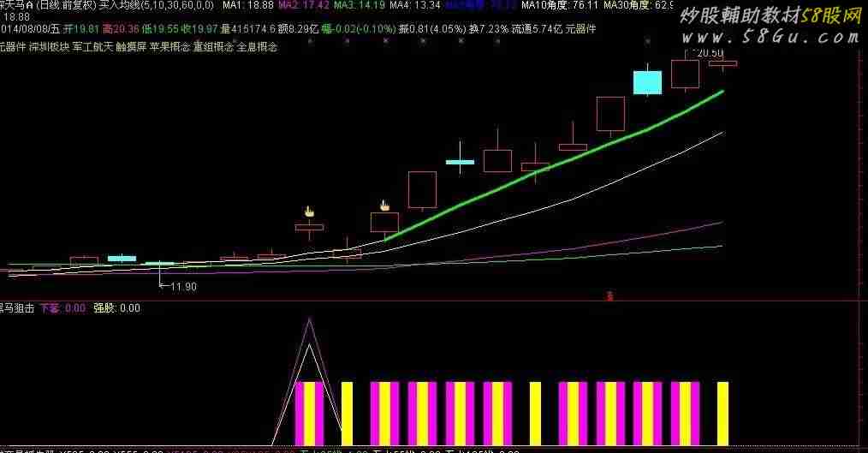
Task: Click the 幅-0.02(-0.10%) change value
Action: pyautogui.click(x=358, y=29)
